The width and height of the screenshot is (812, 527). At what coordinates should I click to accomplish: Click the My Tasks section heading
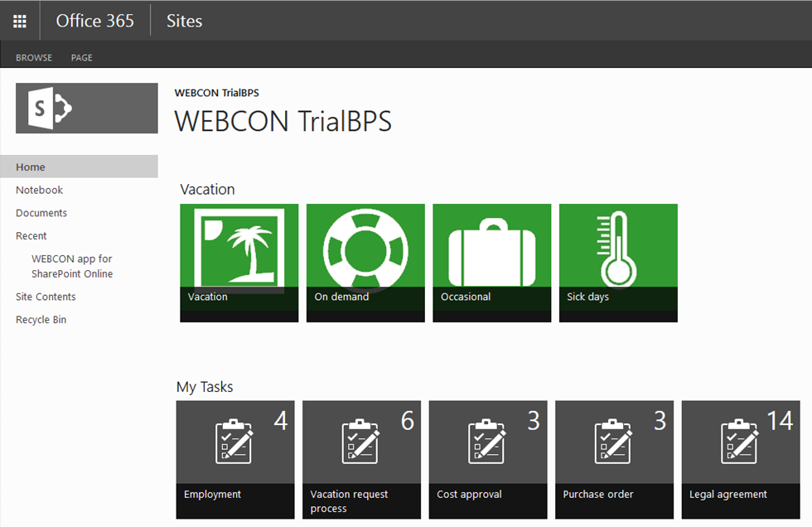205,387
